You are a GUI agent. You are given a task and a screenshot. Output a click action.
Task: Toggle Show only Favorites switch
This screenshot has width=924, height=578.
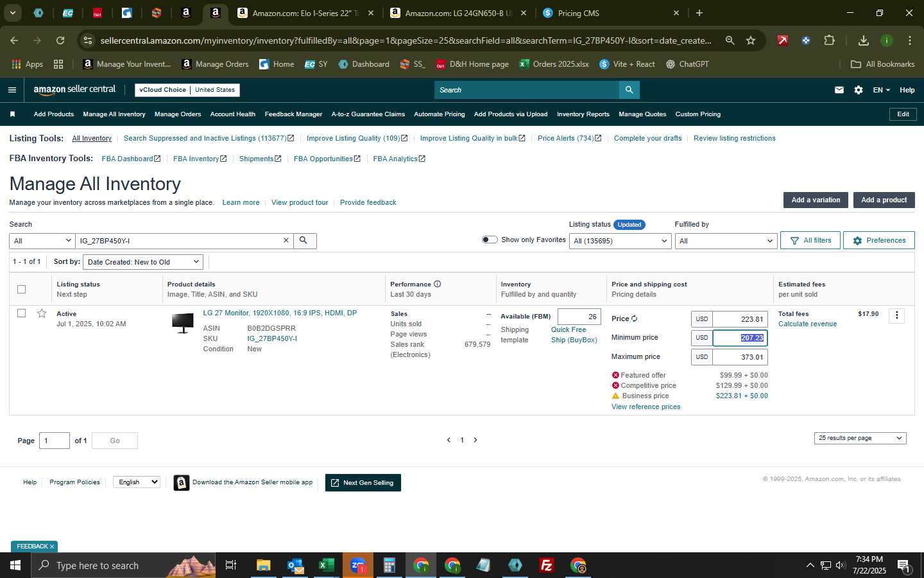490,240
